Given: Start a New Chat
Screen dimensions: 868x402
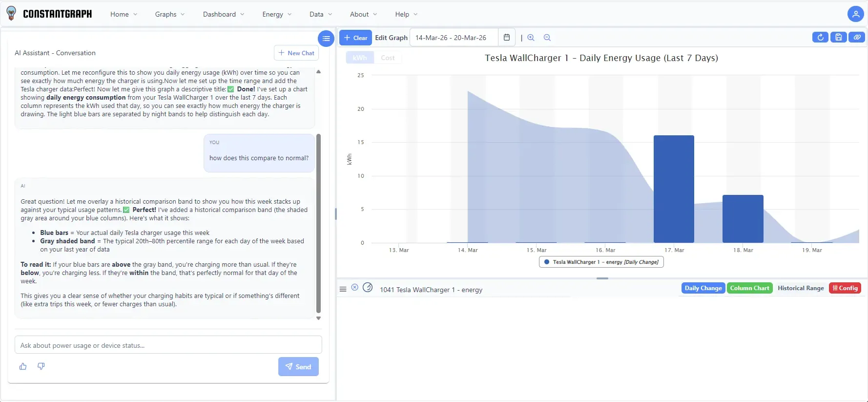Looking at the screenshot, I should pos(296,53).
